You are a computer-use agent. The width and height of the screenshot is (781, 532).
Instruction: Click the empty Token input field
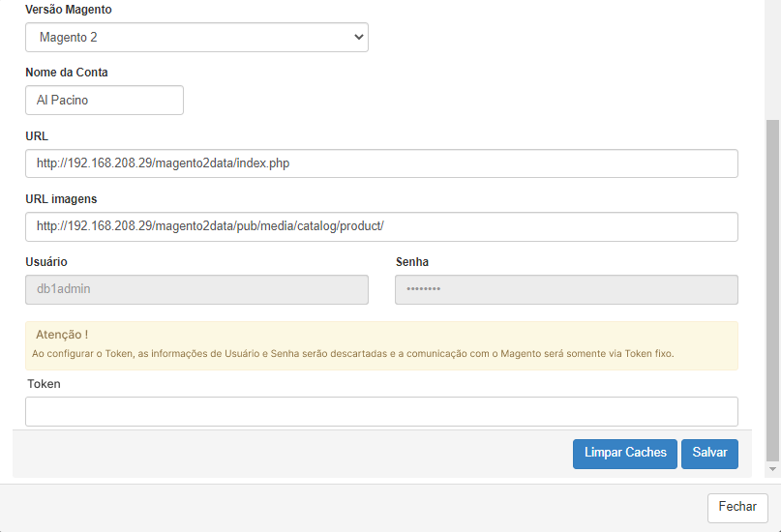tap(381, 411)
